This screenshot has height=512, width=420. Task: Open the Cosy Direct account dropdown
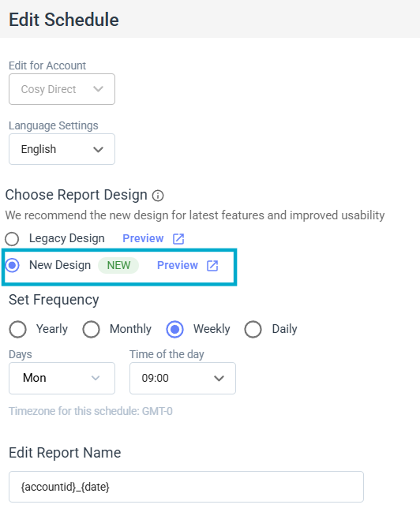coord(62,89)
